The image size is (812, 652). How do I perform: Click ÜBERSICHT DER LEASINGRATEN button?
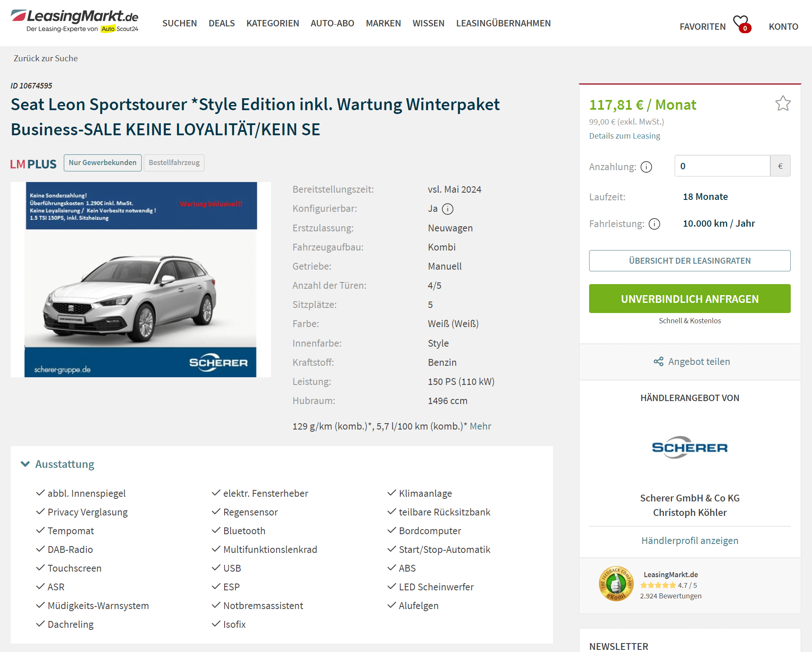coord(689,261)
